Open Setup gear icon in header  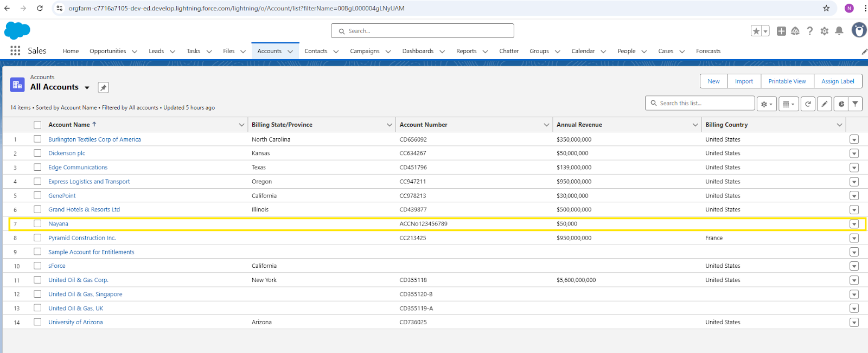click(825, 31)
